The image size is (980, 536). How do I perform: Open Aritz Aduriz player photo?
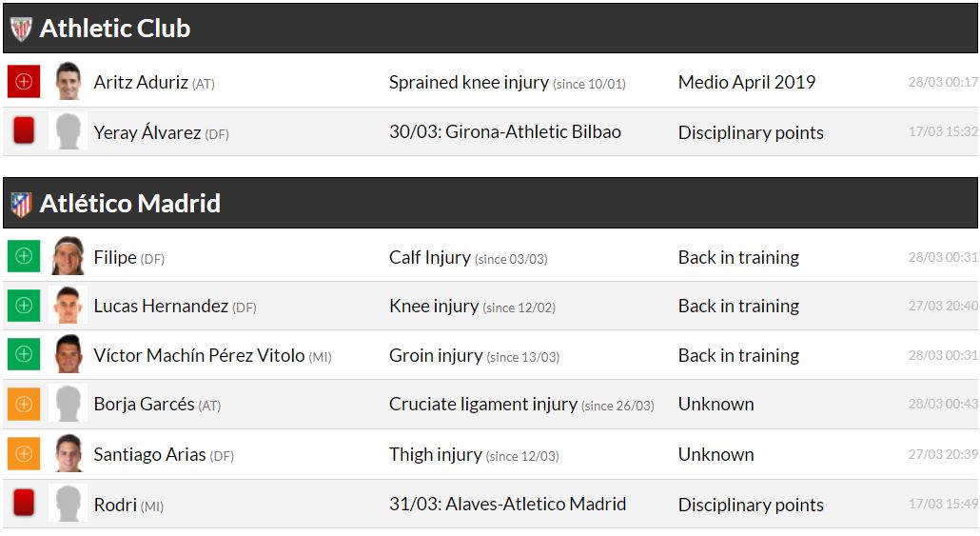tap(69, 82)
